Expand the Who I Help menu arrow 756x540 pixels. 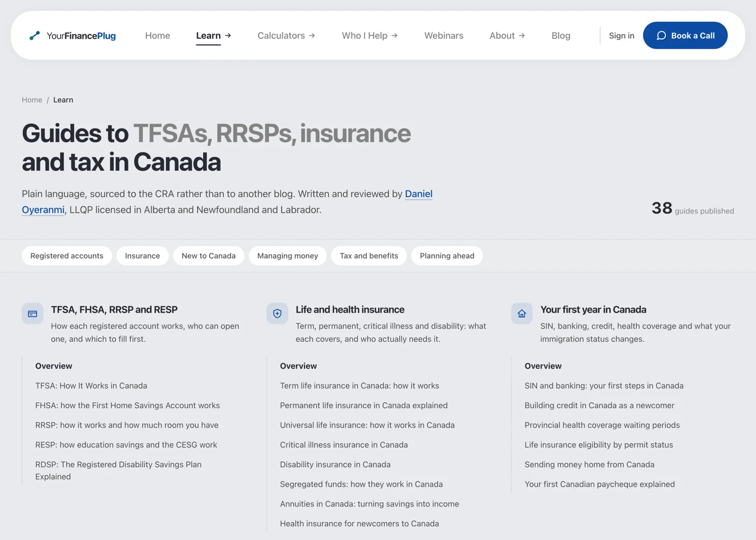395,36
